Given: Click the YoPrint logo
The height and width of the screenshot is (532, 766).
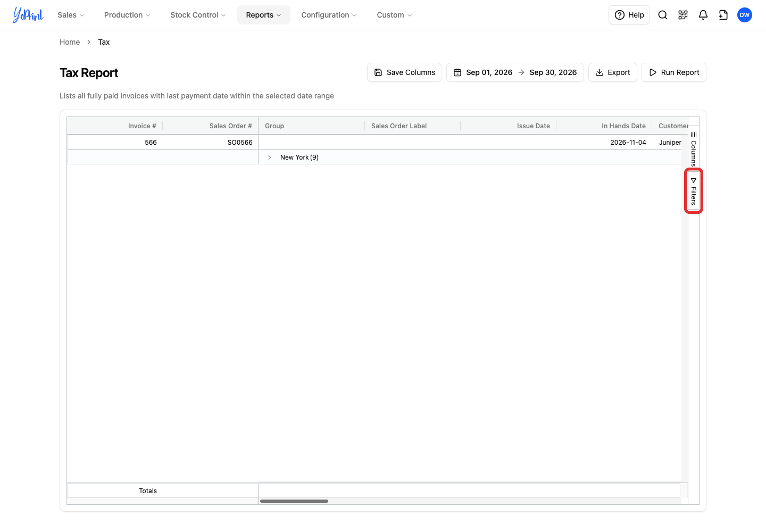Looking at the screenshot, I should point(28,15).
